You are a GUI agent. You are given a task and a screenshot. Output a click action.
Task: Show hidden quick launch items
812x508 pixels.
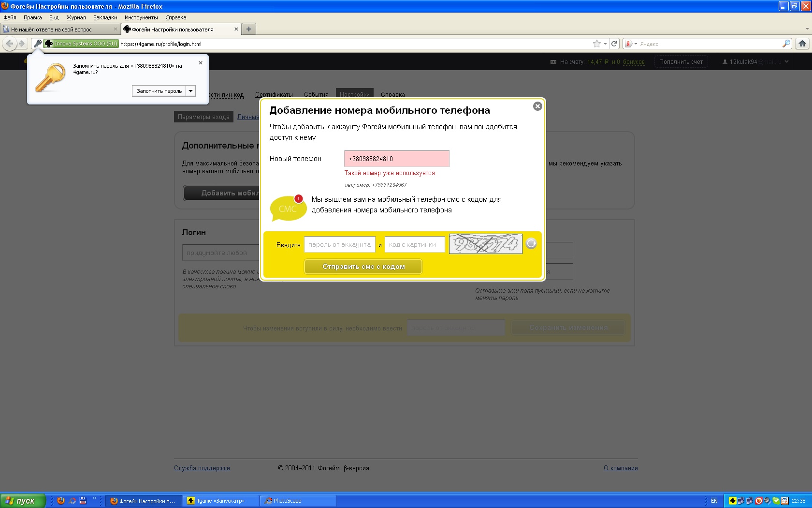[x=94, y=499]
